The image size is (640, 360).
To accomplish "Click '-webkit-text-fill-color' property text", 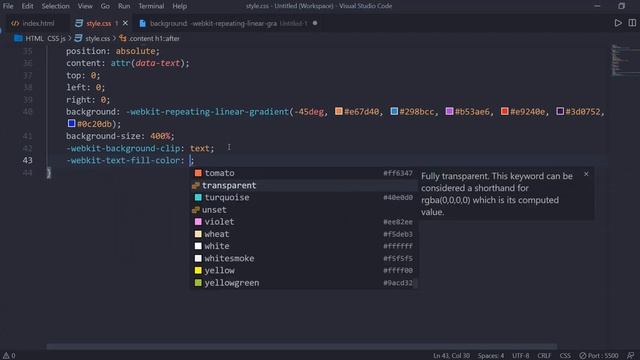I will tap(123, 160).
